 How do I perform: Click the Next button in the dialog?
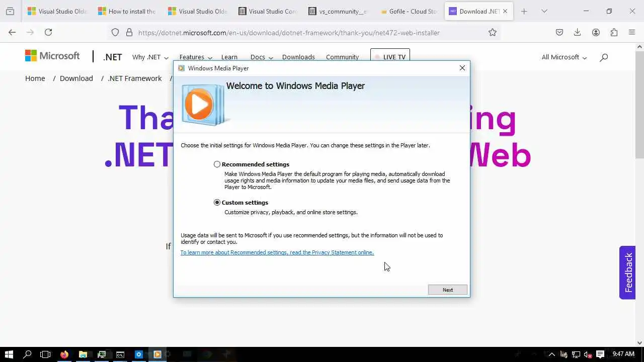448,290
